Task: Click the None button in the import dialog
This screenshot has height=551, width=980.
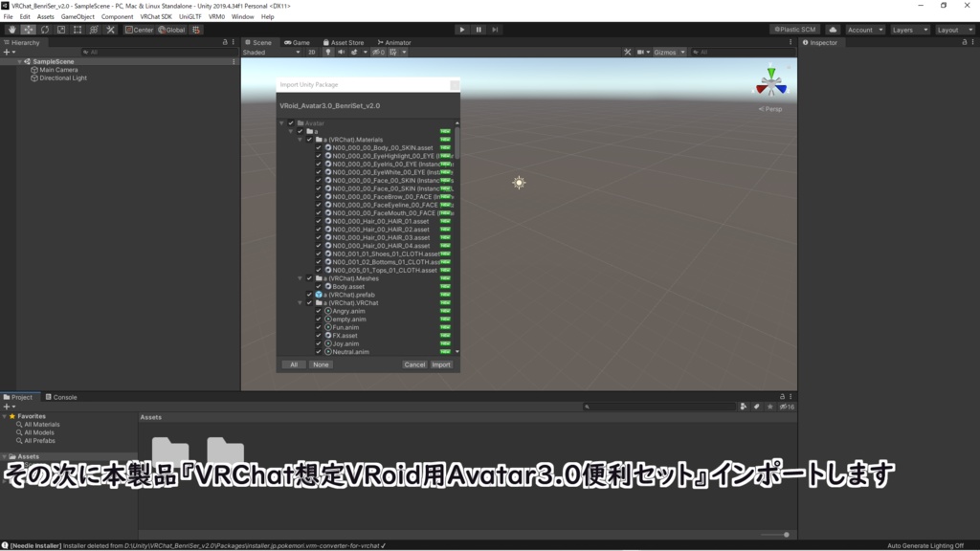Action: 321,364
